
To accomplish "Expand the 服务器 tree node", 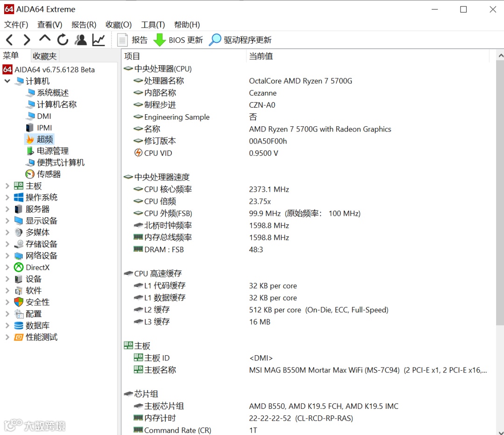I will click(x=7, y=209).
